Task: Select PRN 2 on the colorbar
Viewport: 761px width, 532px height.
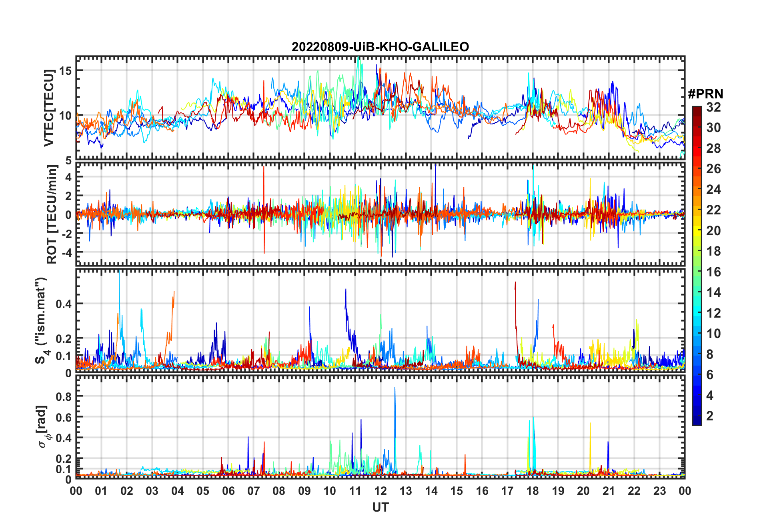Action: 710,416
